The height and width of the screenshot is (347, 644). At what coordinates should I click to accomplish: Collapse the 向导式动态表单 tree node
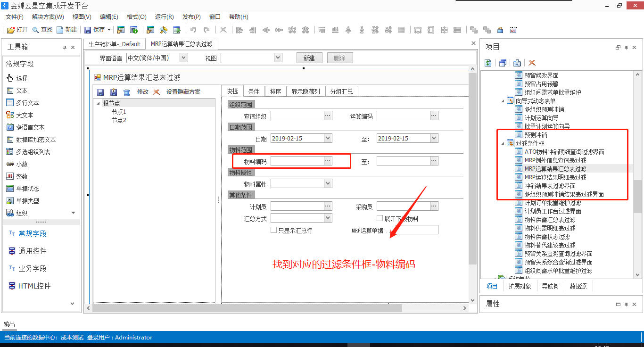503,101
